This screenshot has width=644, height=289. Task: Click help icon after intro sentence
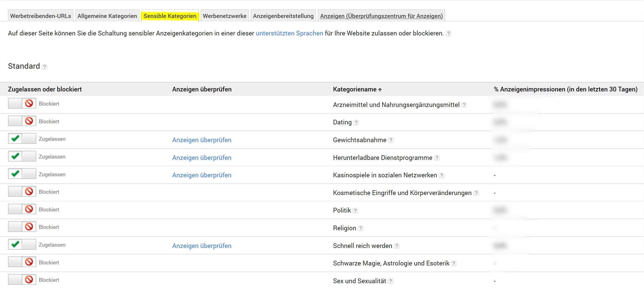point(448,34)
